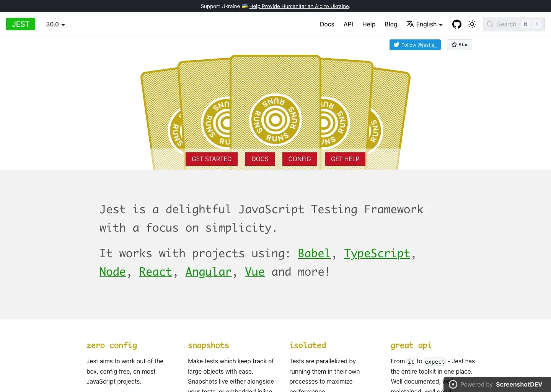Click the red DOCS button
Viewport: 551px width, 392px height.
click(260, 159)
